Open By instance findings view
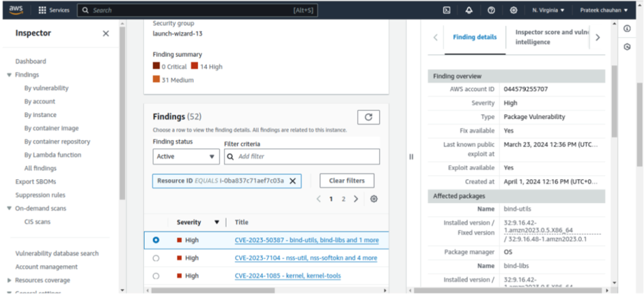 41,115
